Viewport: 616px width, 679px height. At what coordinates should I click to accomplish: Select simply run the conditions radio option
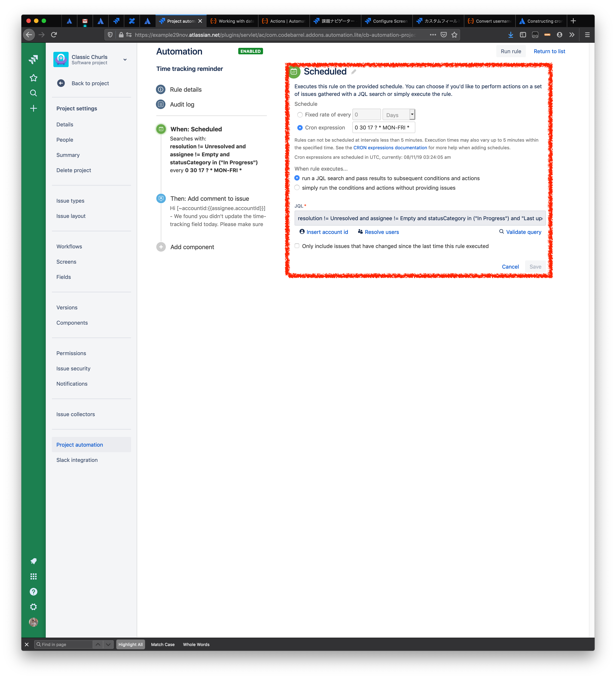click(x=297, y=188)
